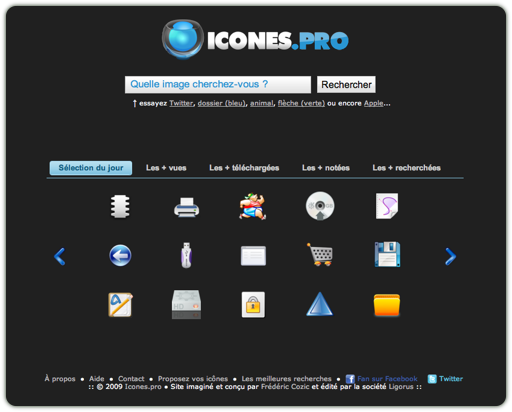Go to next icons with right arrow
This screenshot has width=512, height=412.
click(x=450, y=256)
